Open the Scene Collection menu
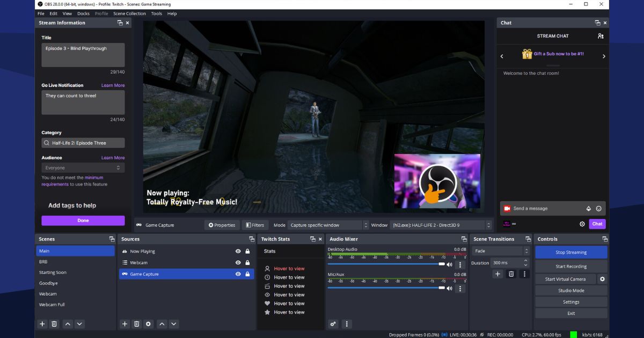644x338 pixels. pyautogui.click(x=129, y=13)
